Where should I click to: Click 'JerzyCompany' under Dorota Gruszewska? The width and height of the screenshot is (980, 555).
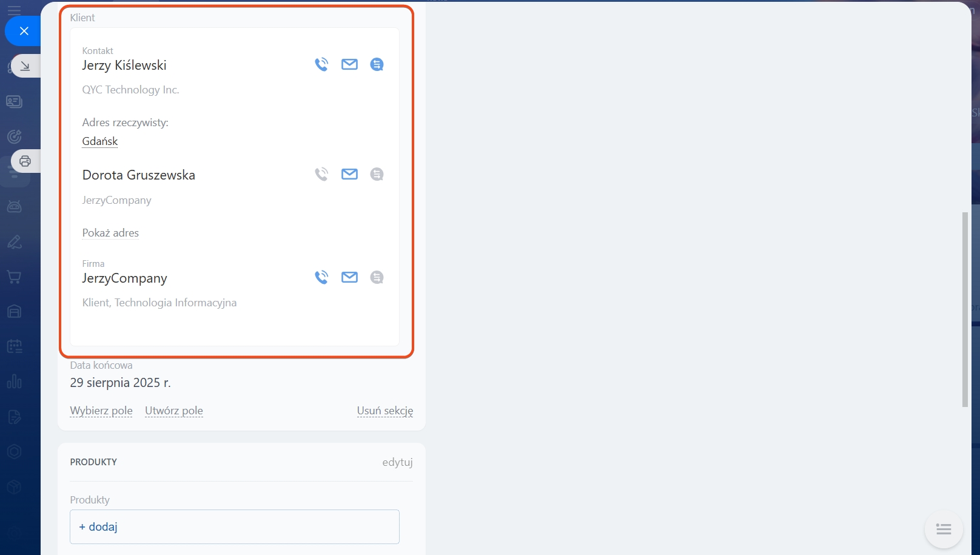pos(116,200)
